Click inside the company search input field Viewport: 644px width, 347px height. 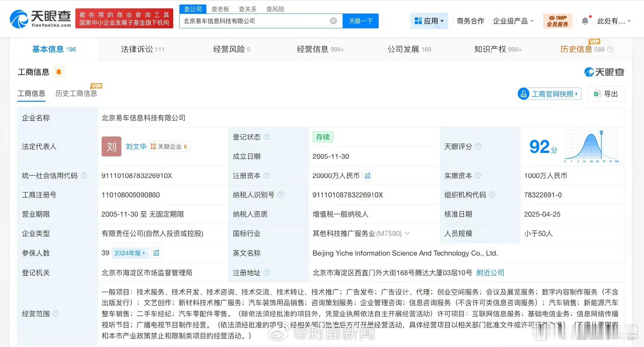coord(258,21)
